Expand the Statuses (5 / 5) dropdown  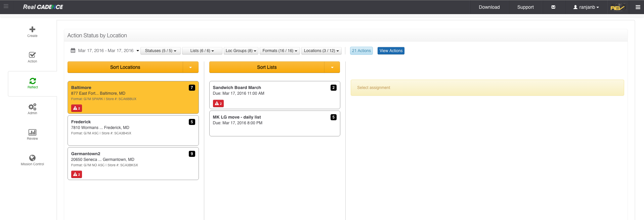click(x=161, y=51)
